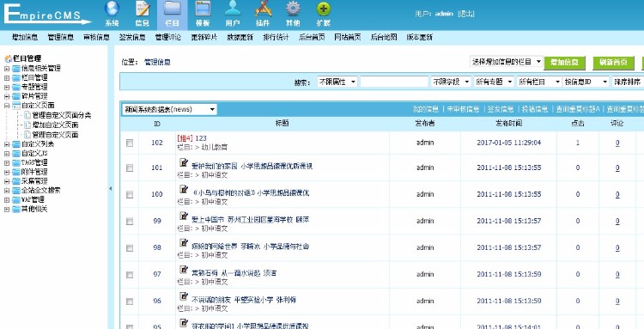This screenshot has width=644, height=329.
Task: Expand the 采集管理 tree node
Action: coord(7,181)
